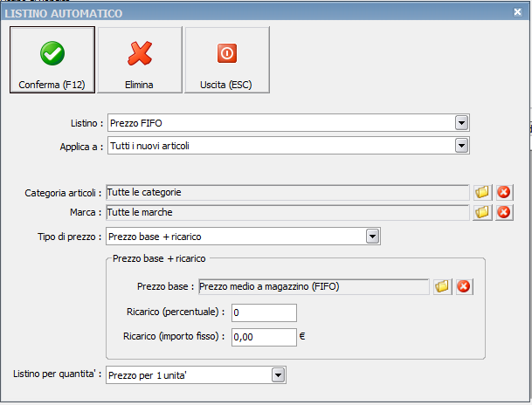The height and width of the screenshot is (405, 532).
Task: Click the Tipo di prezzo label
Action: (69, 237)
